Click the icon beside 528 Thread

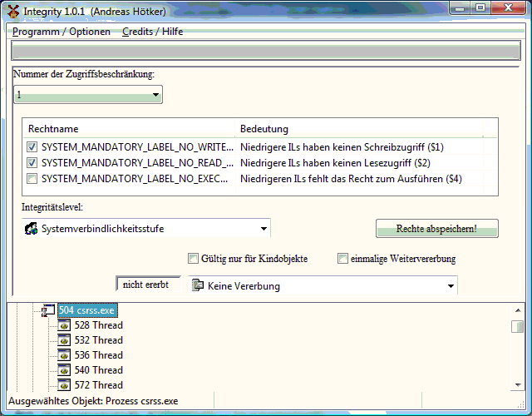point(63,325)
